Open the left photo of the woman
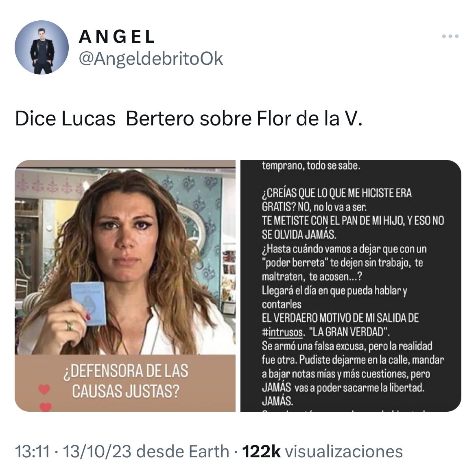Viewport: 476px width, 472px height. coord(125,286)
